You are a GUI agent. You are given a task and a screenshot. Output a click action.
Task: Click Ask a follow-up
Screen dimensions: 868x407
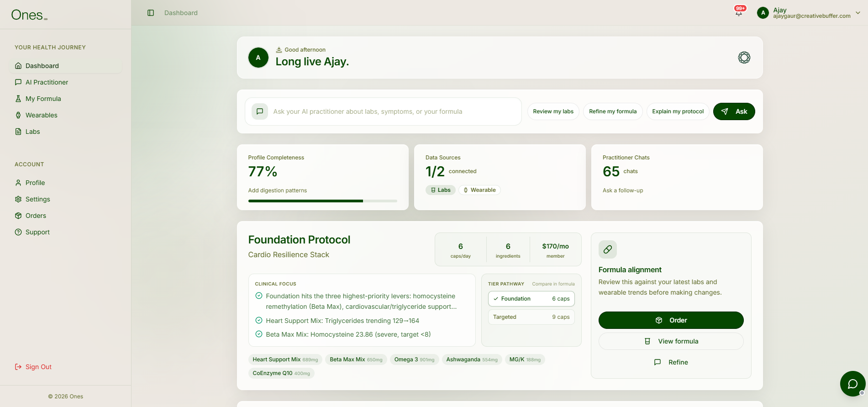pyautogui.click(x=623, y=190)
